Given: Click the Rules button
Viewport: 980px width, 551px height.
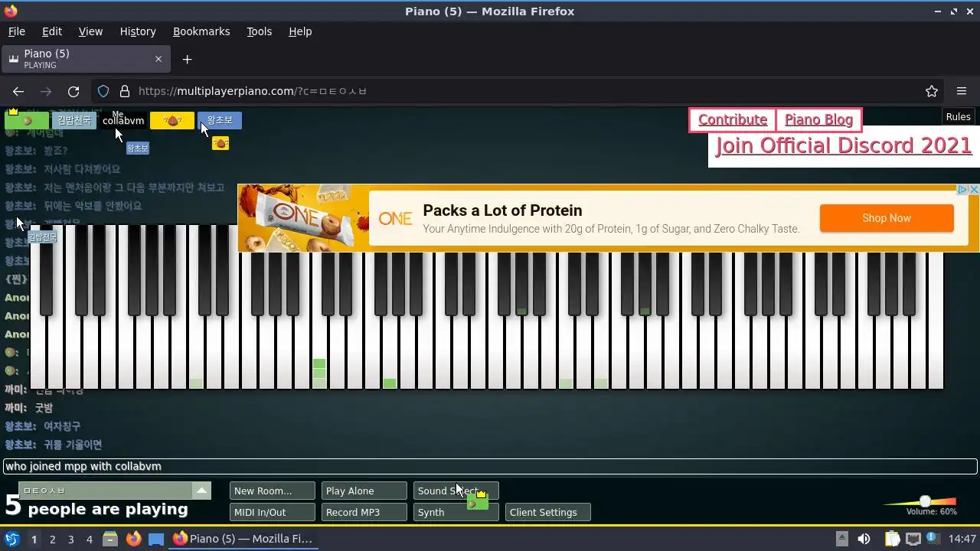Looking at the screenshot, I should (x=959, y=117).
